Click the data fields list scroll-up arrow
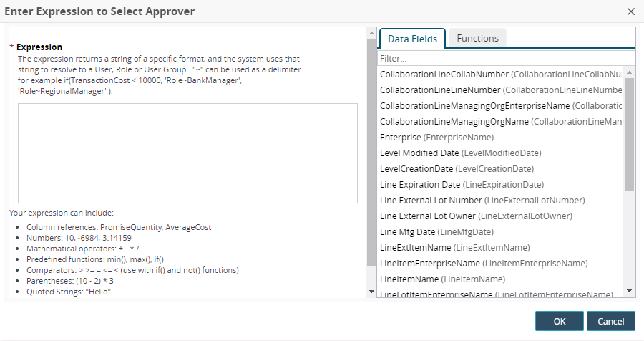This screenshot has width=644, height=341. pyautogui.click(x=630, y=72)
